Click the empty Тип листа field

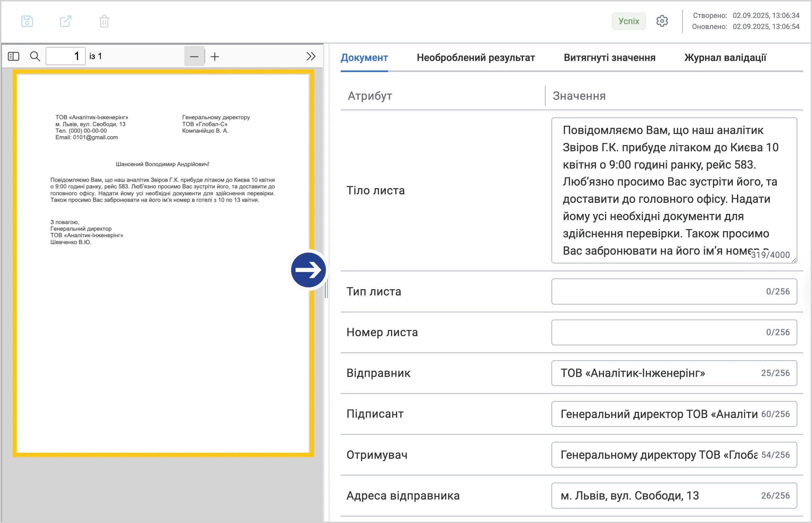[674, 291]
